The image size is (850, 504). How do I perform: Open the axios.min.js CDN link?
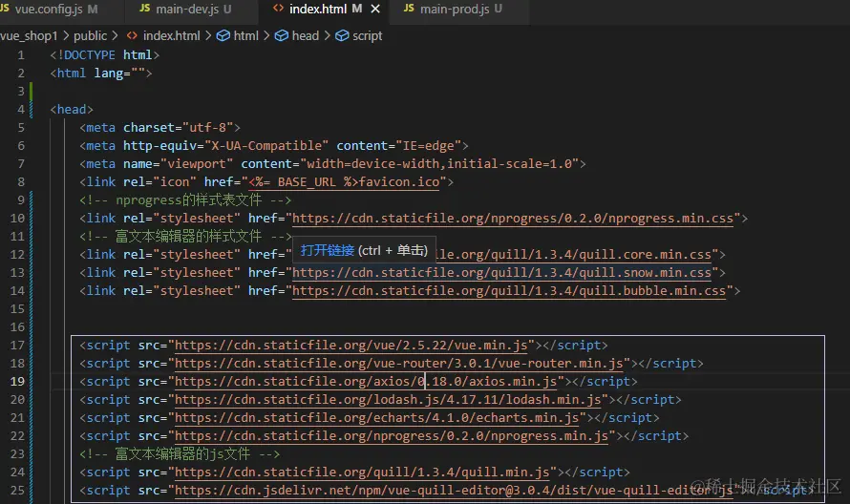[x=366, y=382]
